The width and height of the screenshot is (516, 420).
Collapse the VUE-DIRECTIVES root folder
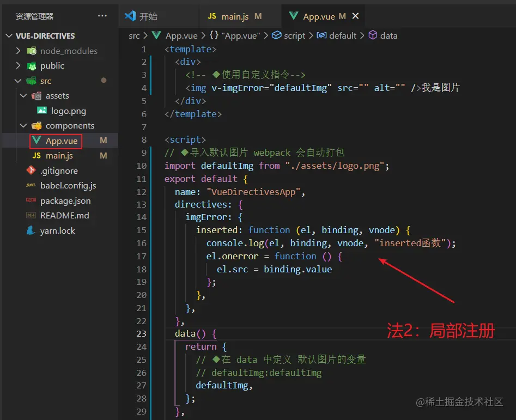[9, 35]
